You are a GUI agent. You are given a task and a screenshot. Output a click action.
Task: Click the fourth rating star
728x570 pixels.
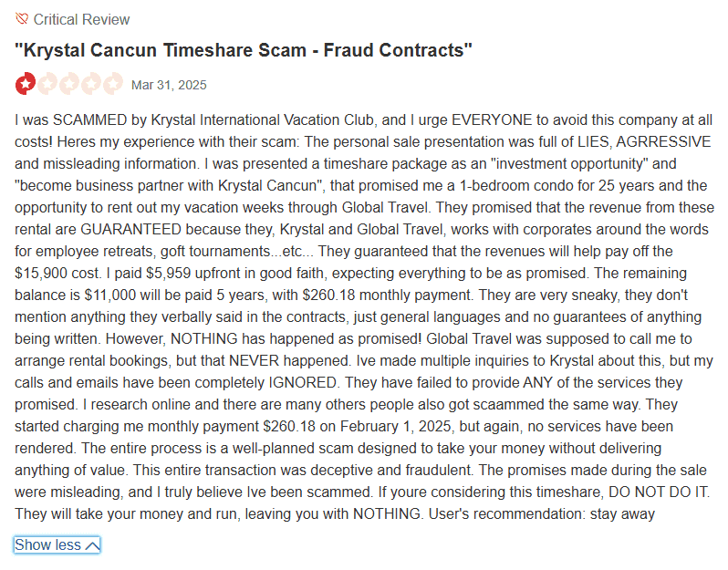pos(91,85)
